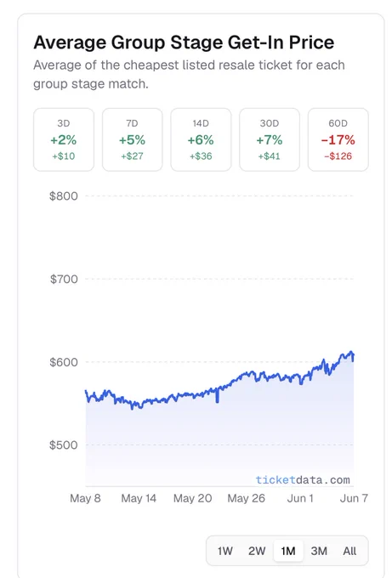Click the 14D +6% stat card
This screenshot has height=578, width=392.
pyautogui.click(x=201, y=139)
